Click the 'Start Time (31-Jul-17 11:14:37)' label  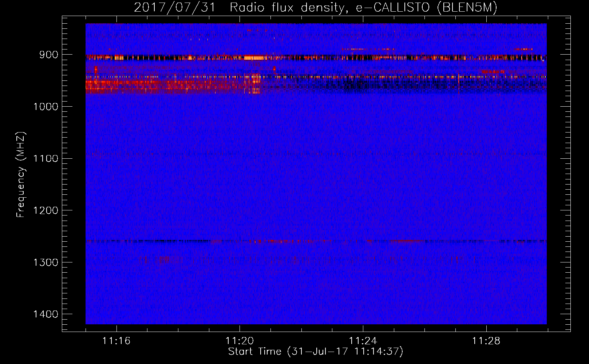point(316,352)
